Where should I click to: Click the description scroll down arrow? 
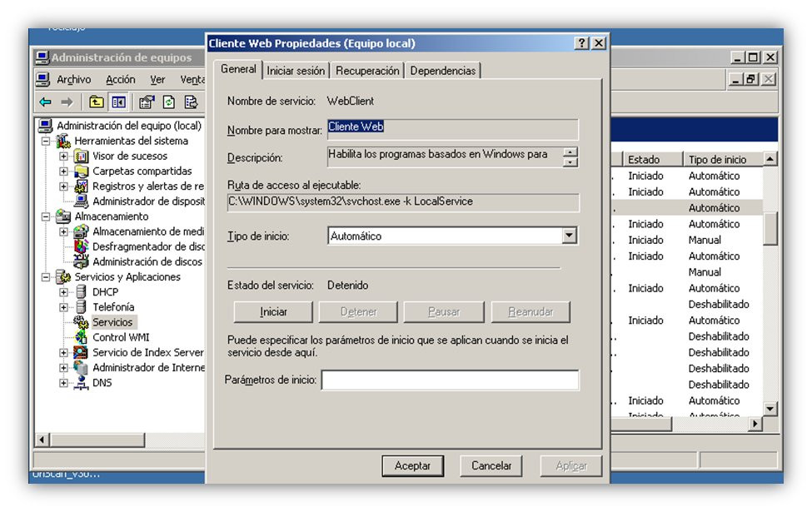pyautogui.click(x=570, y=162)
